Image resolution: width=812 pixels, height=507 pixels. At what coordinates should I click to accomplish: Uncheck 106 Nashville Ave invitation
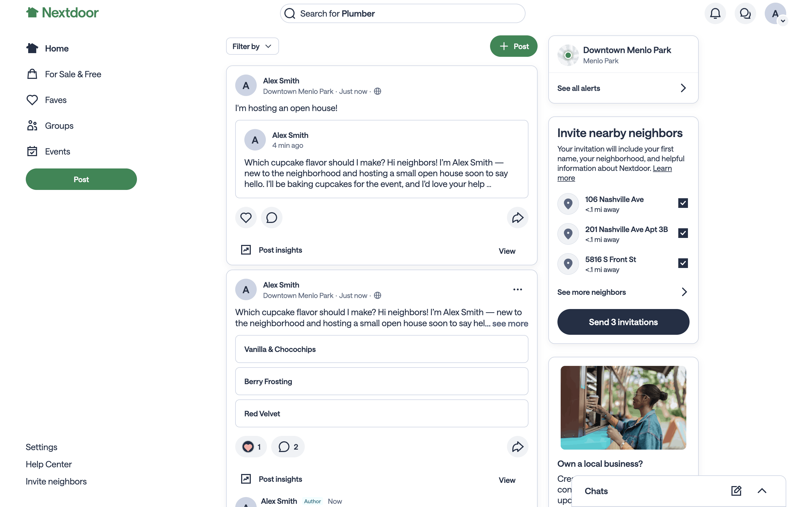(683, 203)
